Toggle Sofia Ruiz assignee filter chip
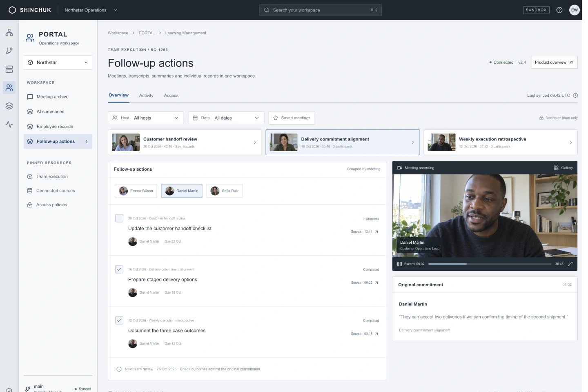This screenshot has width=588, height=392. coord(225,191)
